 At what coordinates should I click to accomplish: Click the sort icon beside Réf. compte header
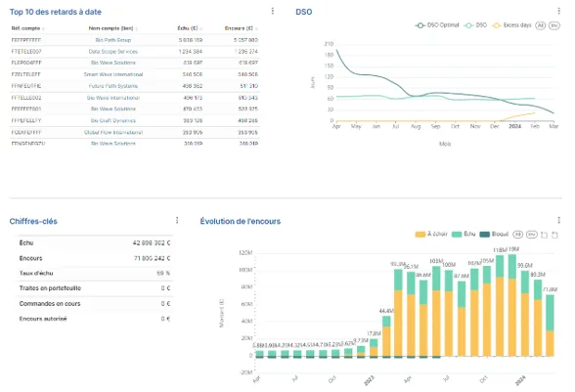43,28
